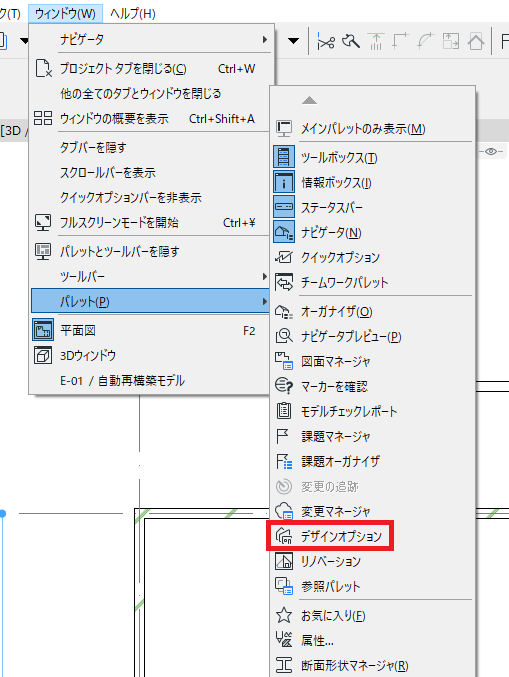Click the home-shaped icon in top toolbar

[x=476, y=42]
